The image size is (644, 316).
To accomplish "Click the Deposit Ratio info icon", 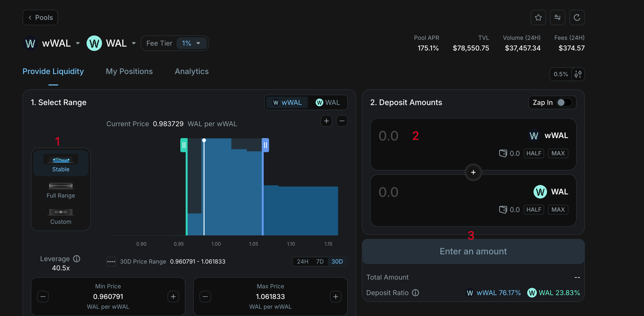I will coord(415,293).
